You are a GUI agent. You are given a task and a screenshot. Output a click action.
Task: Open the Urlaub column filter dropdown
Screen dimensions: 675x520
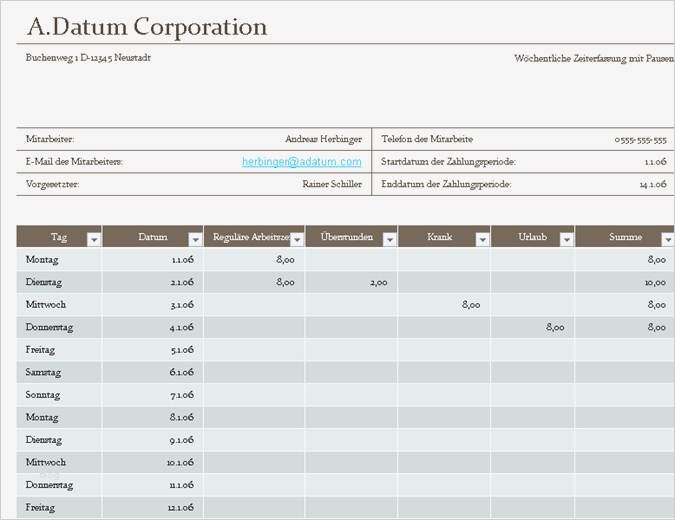(566, 238)
